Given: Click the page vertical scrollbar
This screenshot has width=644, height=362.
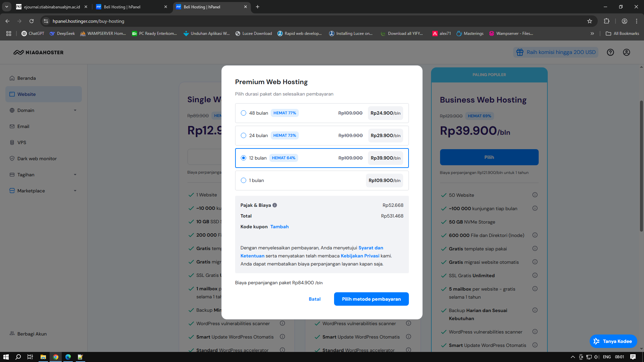Looking at the screenshot, I should click(641, 168).
